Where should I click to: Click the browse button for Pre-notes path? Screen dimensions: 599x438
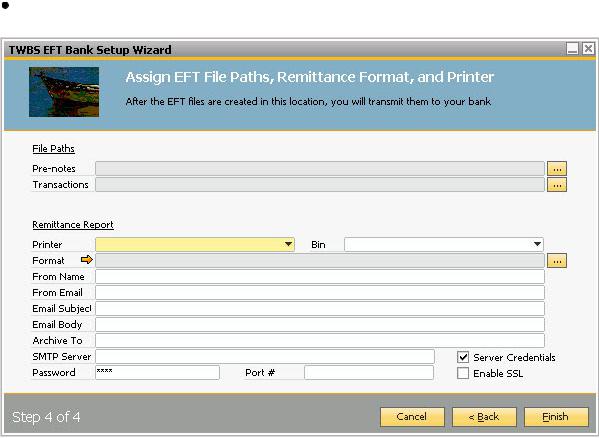(557, 168)
